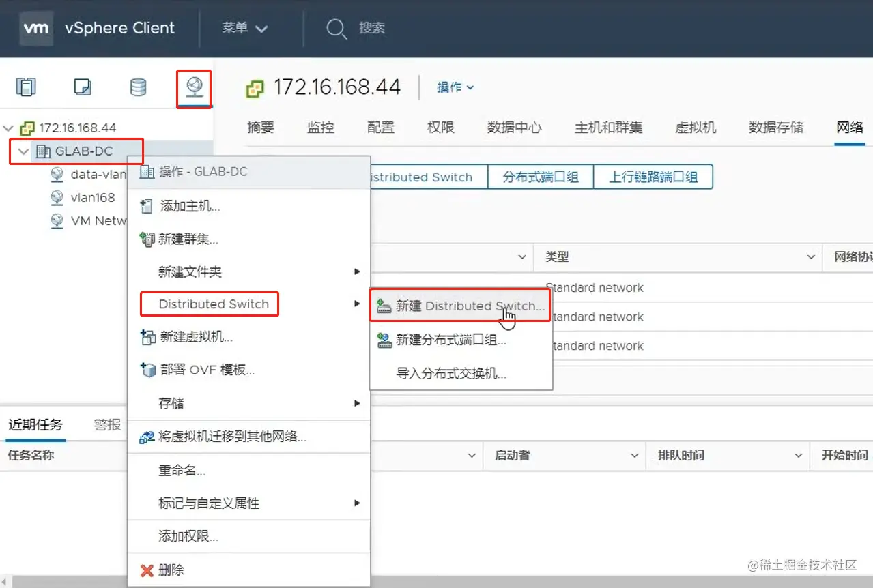Open the VMs and Templates view icon
Screen dimensions: 873x588
coord(82,87)
